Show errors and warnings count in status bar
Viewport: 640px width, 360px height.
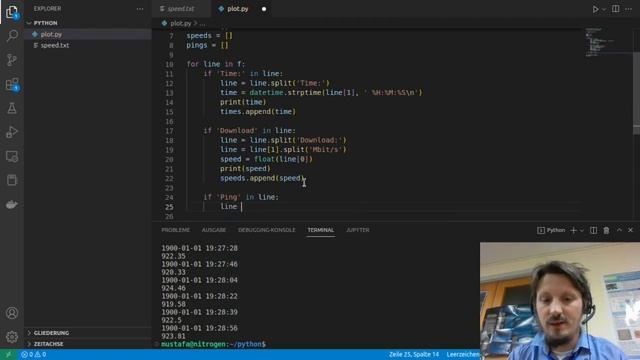tap(33, 355)
